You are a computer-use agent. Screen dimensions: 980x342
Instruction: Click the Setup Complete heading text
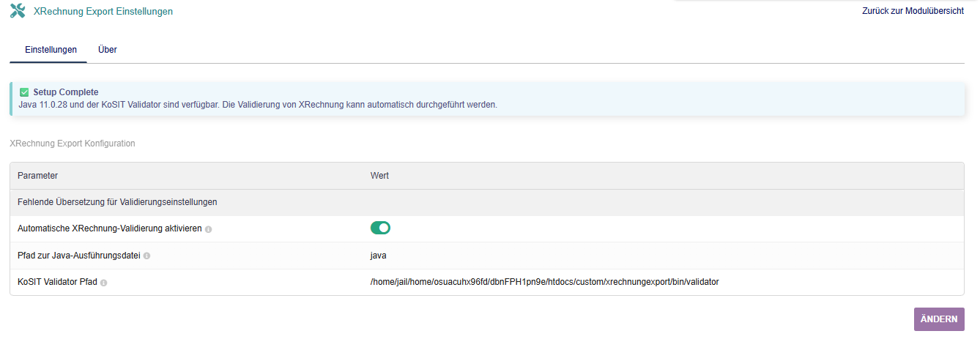(66, 92)
